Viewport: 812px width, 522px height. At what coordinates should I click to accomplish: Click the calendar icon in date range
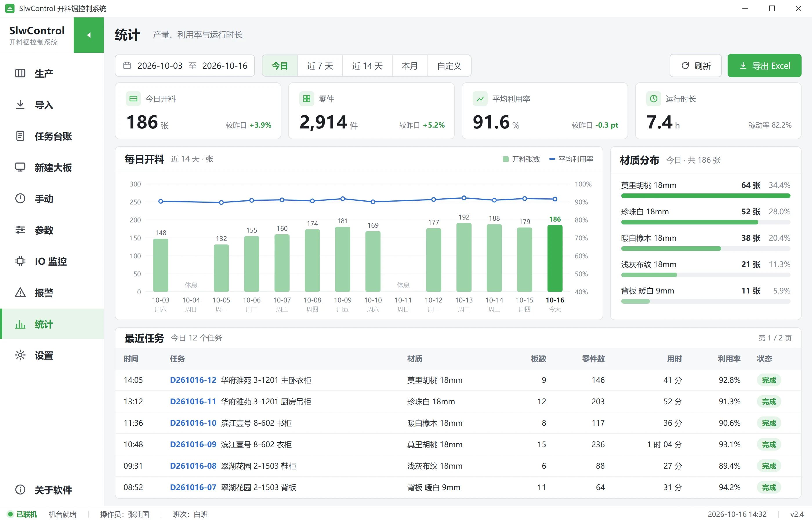[x=127, y=66]
